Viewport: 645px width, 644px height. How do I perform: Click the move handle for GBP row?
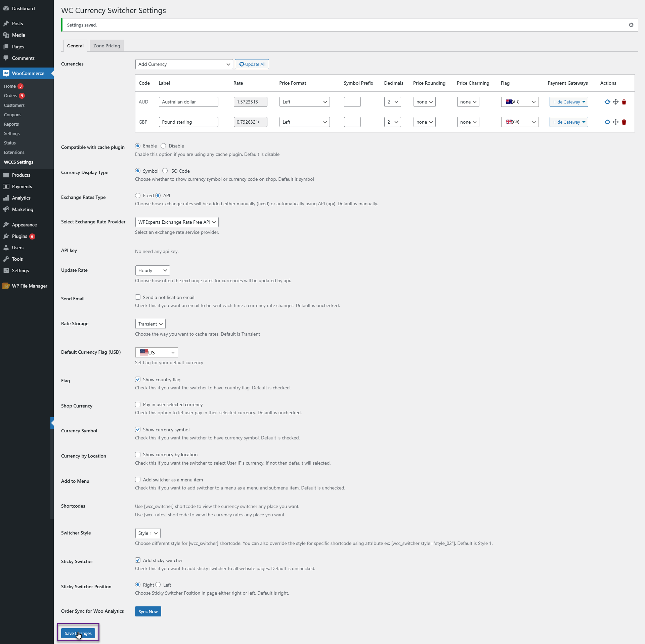[616, 122]
